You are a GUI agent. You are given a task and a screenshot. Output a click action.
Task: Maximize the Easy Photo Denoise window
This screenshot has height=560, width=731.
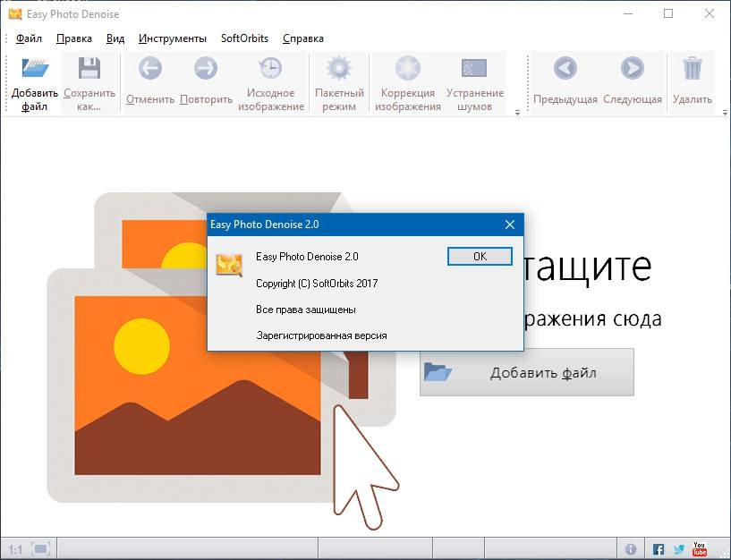[668, 14]
